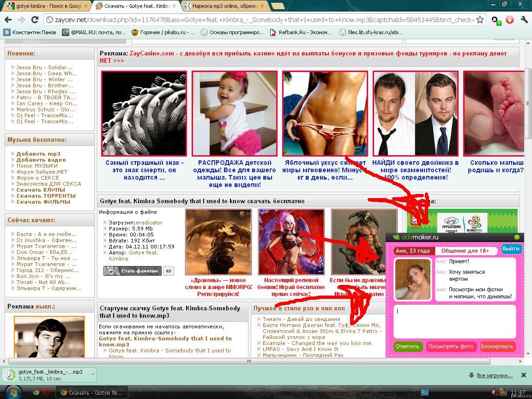The height and width of the screenshot is (399, 532).
Task: Click the Блокировать button
Action: click(x=497, y=346)
